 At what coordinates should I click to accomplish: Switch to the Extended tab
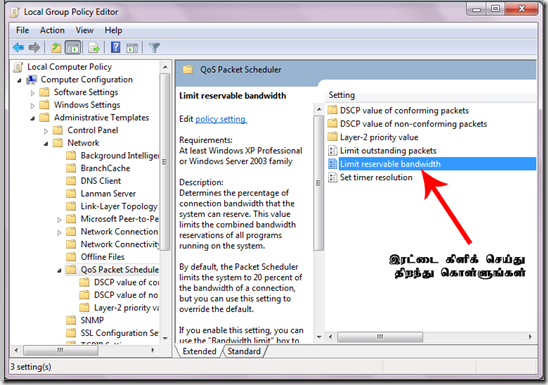199,351
